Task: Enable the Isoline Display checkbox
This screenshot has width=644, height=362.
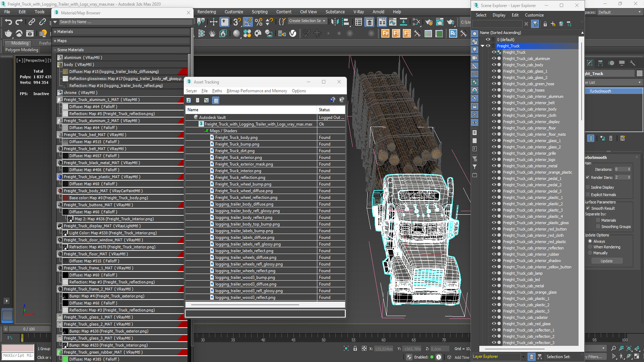Action: point(588,187)
